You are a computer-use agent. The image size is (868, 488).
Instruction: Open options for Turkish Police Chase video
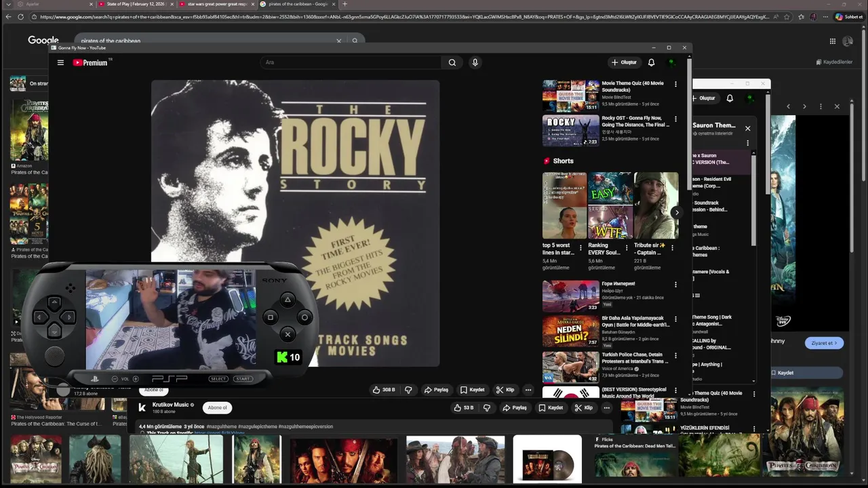click(x=675, y=355)
